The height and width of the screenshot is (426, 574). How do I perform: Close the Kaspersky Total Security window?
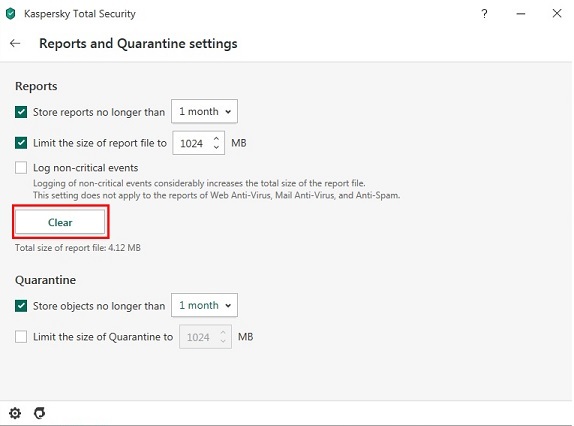[557, 14]
